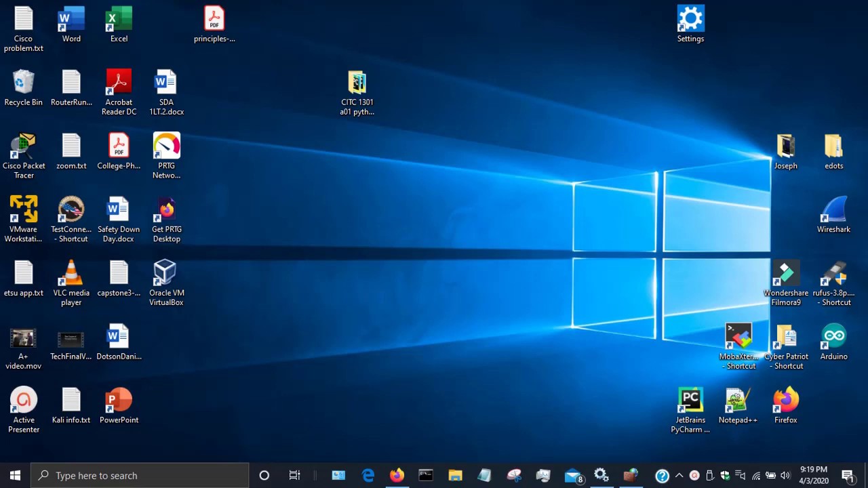Select the Kali info.txt file
The image size is (868, 488).
[x=71, y=407]
